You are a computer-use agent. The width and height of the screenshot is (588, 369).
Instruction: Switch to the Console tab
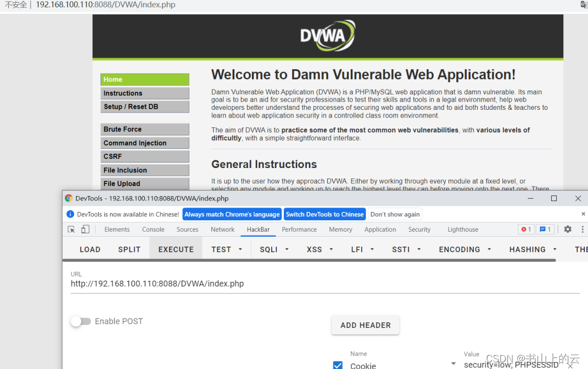pos(153,229)
